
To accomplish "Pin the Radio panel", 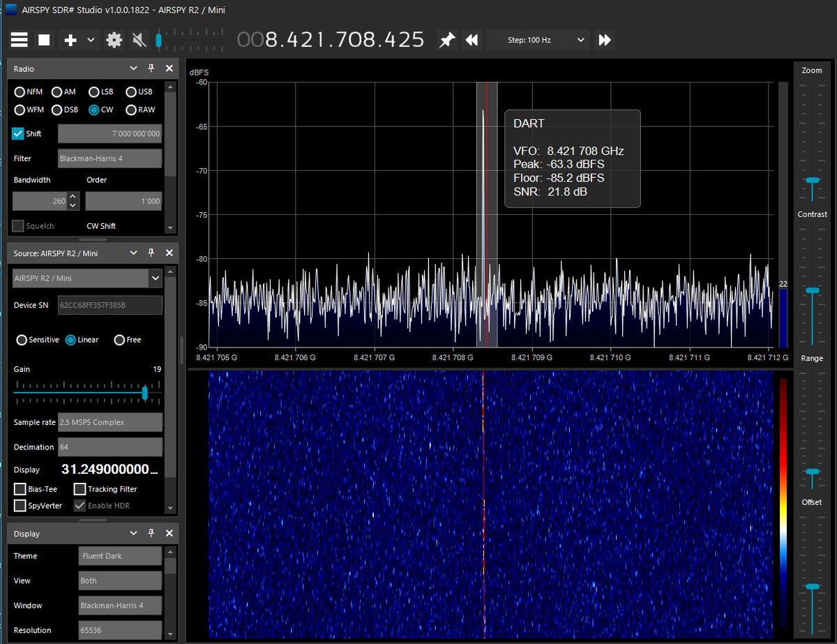I will pos(151,68).
